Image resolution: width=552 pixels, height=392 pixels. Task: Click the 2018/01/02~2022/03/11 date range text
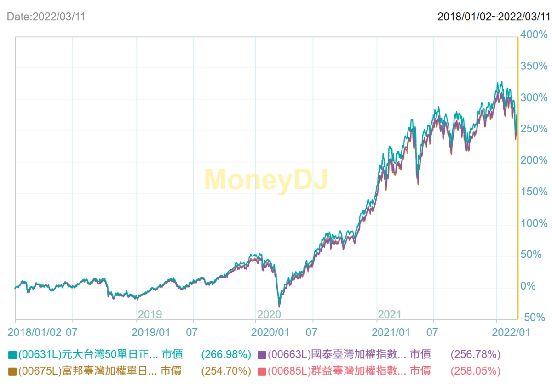click(494, 17)
